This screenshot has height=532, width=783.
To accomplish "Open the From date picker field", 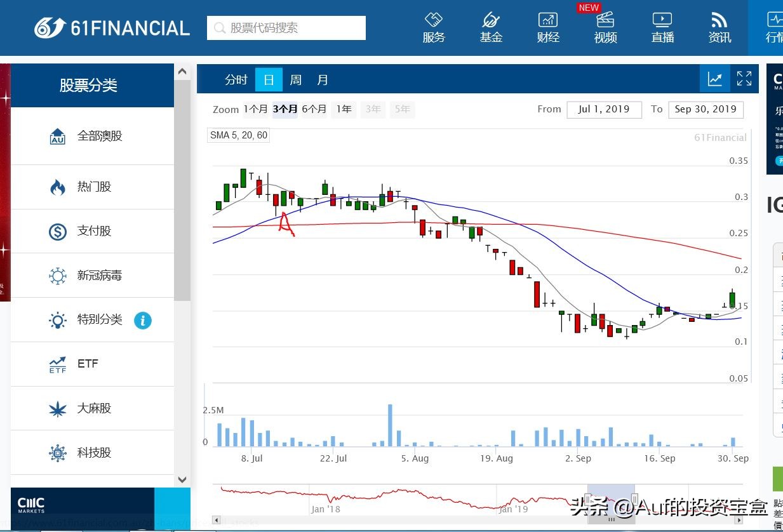I will pos(604,109).
